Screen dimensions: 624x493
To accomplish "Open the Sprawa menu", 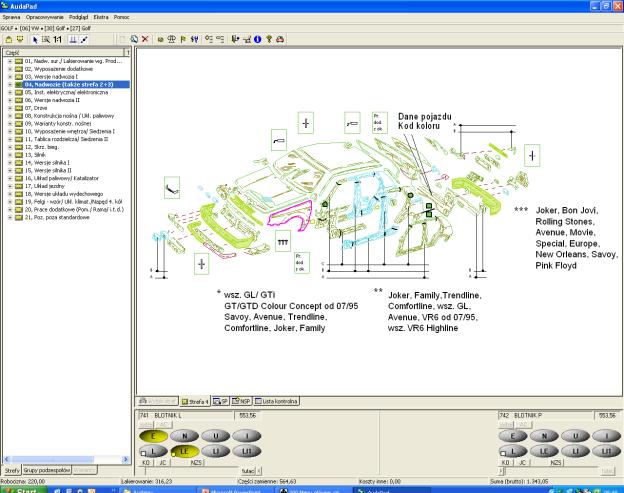I will pyautogui.click(x=11, y=17).
